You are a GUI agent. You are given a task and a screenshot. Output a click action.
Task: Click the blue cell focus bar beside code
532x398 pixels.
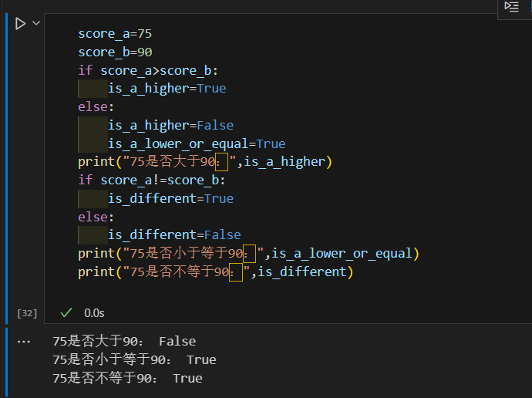click(x=6, y=169)
